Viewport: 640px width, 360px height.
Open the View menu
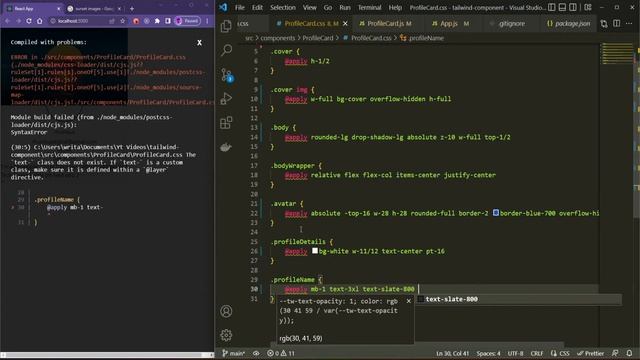[x=309, y=7]
